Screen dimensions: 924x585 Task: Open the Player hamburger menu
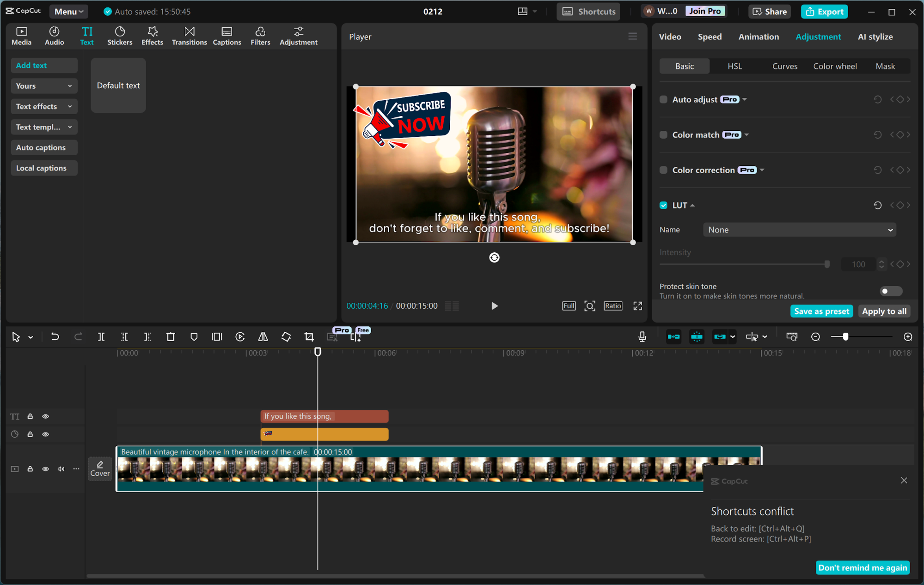[632, 36]
